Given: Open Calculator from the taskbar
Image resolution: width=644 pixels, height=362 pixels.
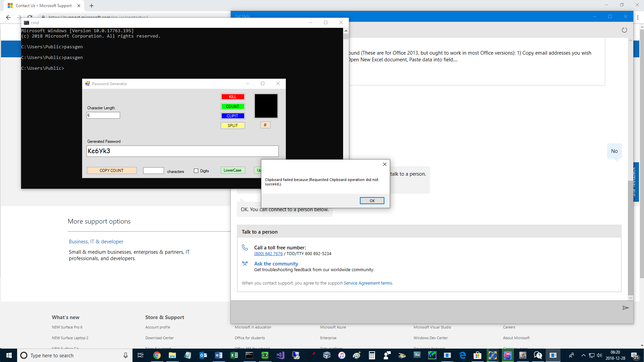Looking at the screenshot, I should [372, 355].
